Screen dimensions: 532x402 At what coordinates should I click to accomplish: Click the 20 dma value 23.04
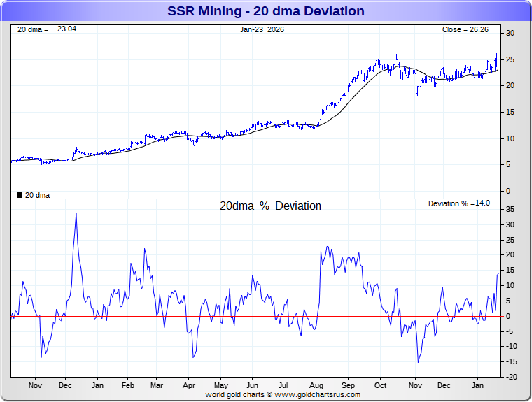66,29
